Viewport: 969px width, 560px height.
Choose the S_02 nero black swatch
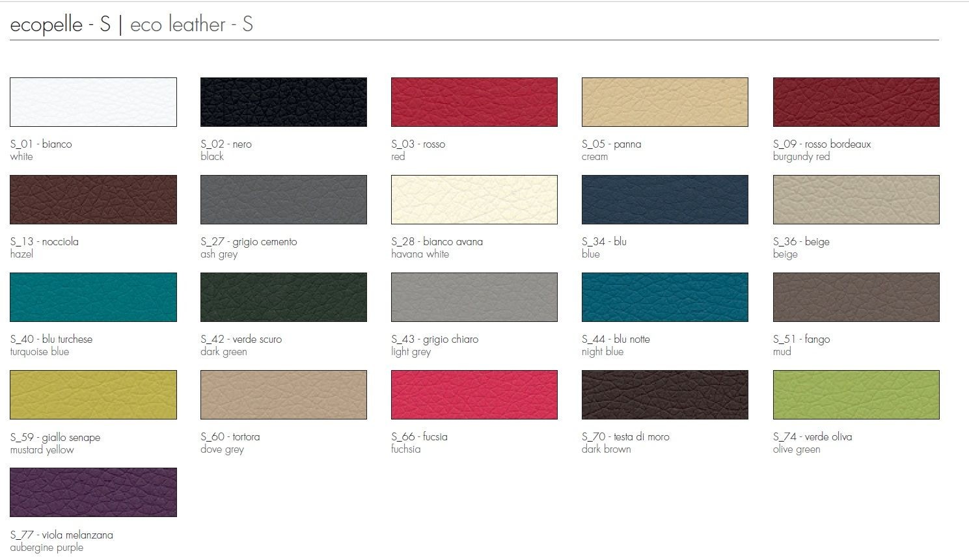point(284,102)
